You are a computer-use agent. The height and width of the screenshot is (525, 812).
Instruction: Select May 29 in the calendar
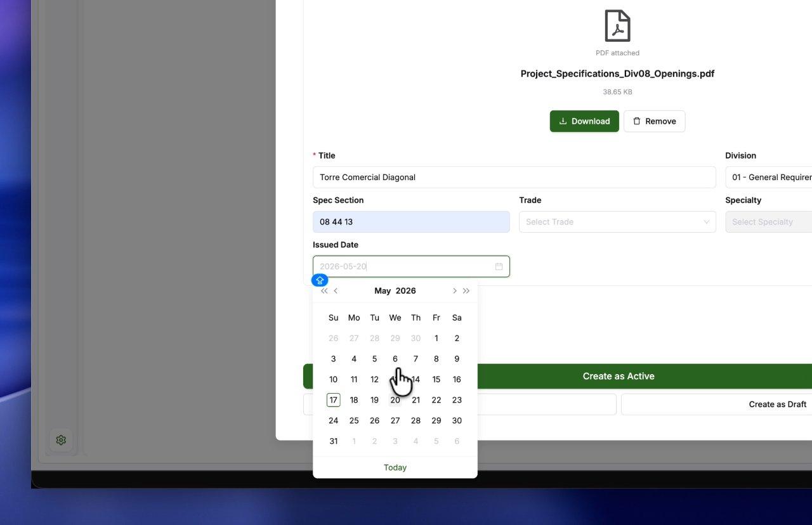click(436, 421)
